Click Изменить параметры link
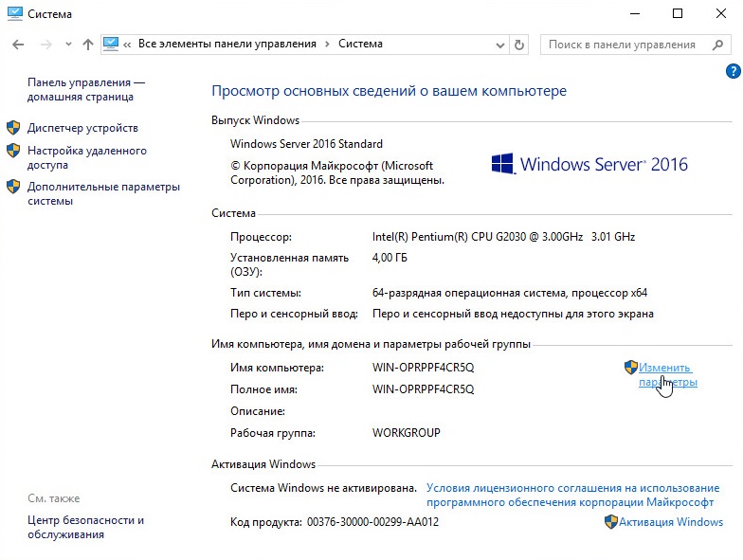Screen dimensions: 743x560 click(667, 375)
